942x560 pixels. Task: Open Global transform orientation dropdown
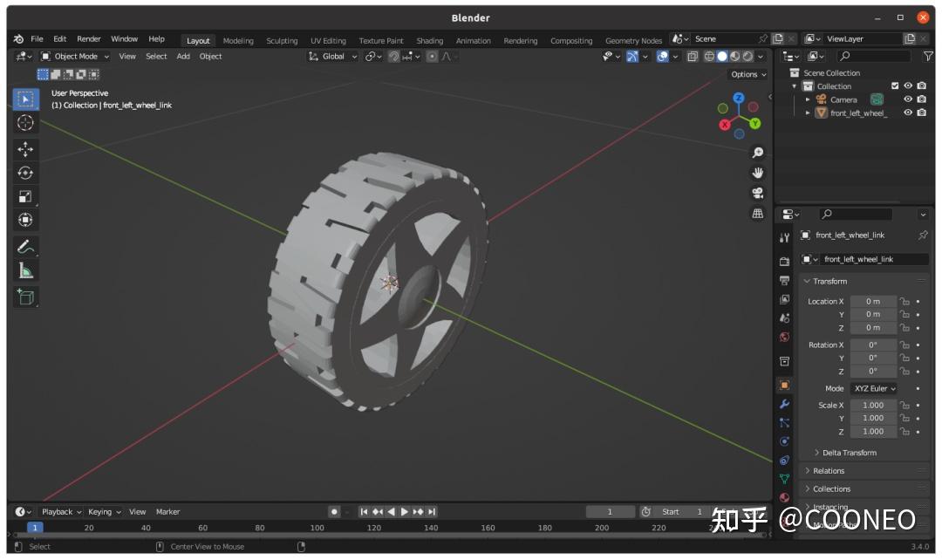click(x=333, y=56)
